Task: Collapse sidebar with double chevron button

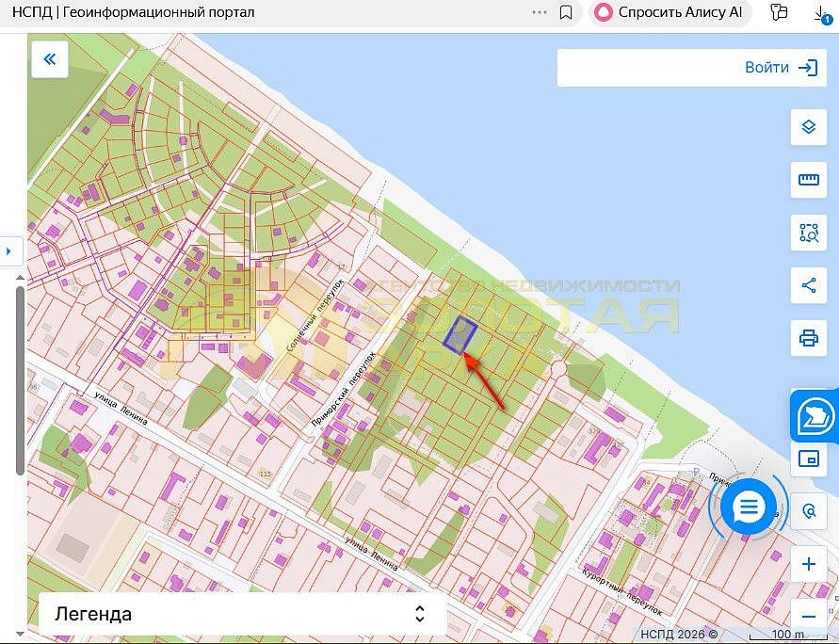Action: click(x=50, y=59)
